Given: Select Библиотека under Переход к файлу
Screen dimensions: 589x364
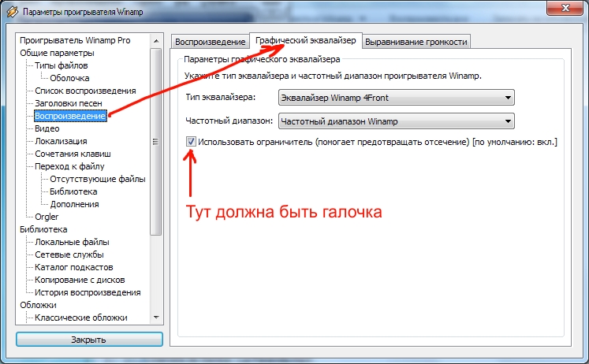Looking at the screenshot, I should [73, 191].
